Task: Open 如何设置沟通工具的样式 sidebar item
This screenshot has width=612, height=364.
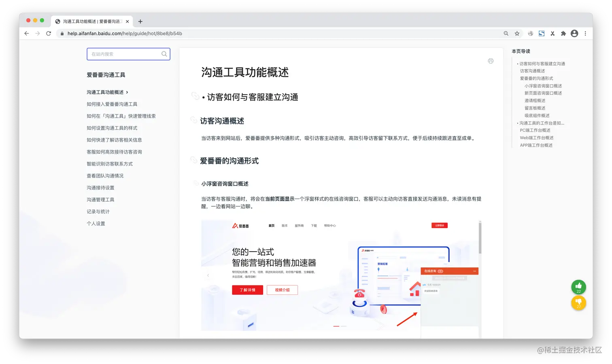Action: (112, 128)
